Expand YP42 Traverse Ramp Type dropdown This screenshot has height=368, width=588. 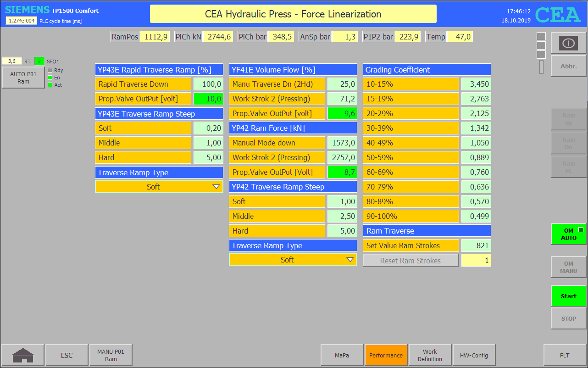(x=293, y=260)
